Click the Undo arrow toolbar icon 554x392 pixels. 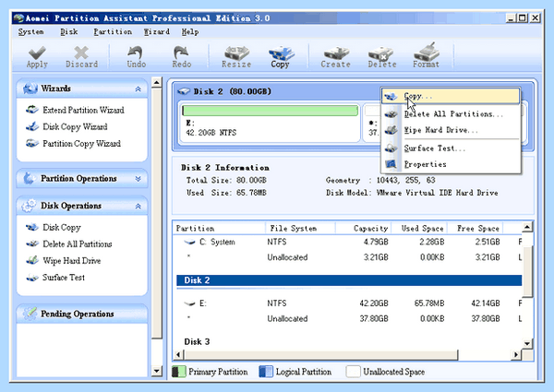(136, 53)
